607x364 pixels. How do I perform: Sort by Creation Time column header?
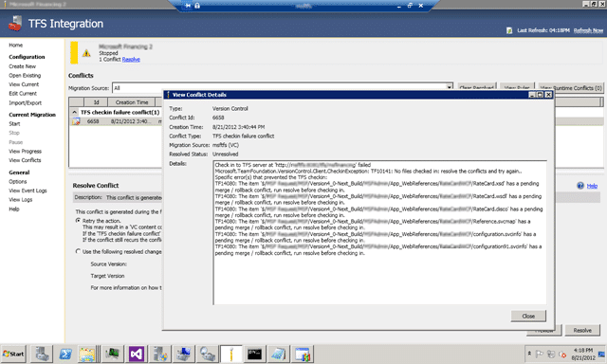pos(132,102)
